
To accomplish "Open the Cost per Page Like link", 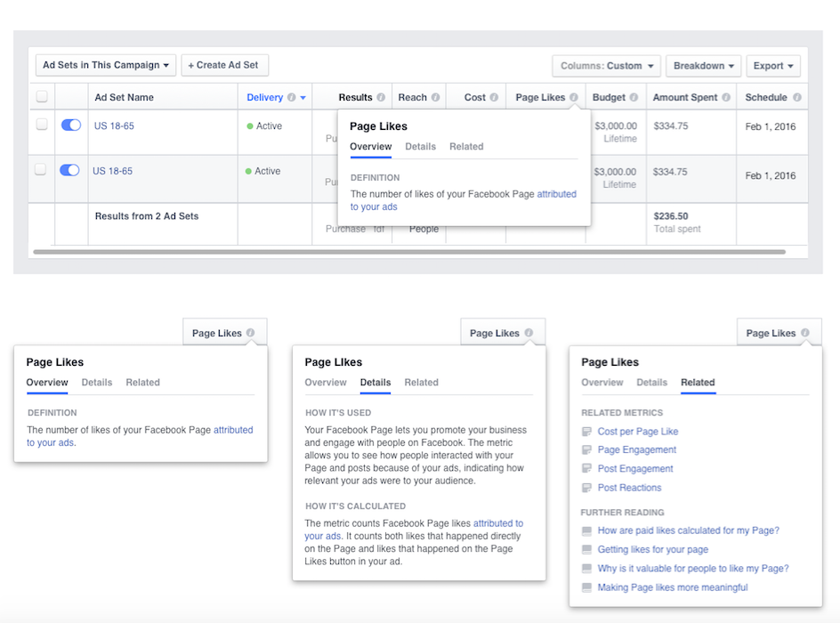I will (x=637, y=432).
